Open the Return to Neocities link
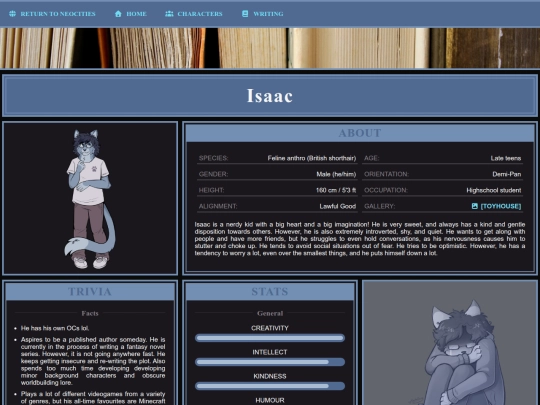The height and width of the screenshot is (405, 540). point(52,14)
